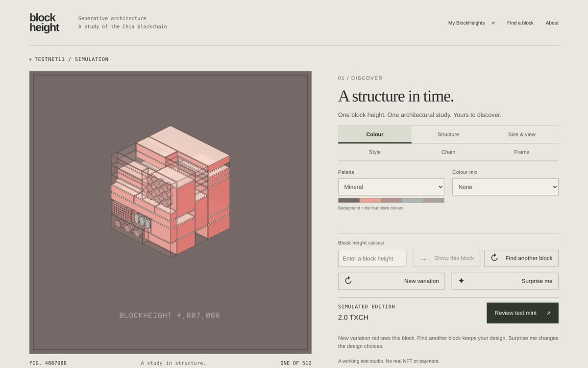Click the isometric block structure artwork
The width and height of the screenshot is (588, 368).
point(171,191)
